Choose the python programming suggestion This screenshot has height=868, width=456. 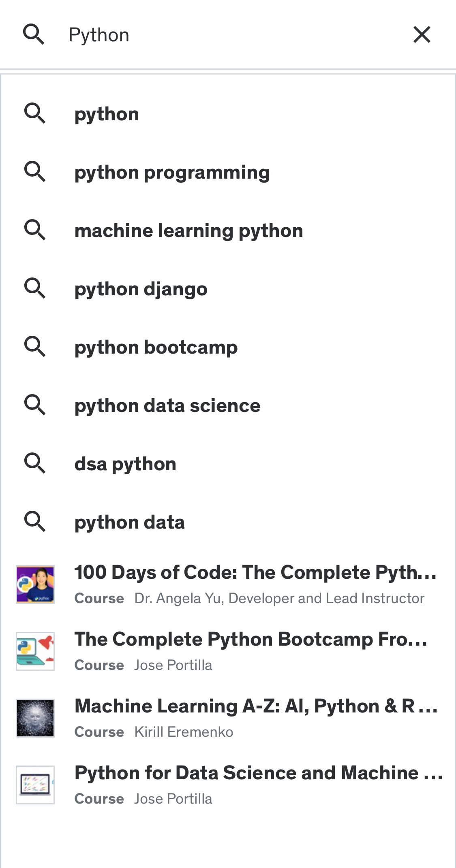[x=172, y=172]
